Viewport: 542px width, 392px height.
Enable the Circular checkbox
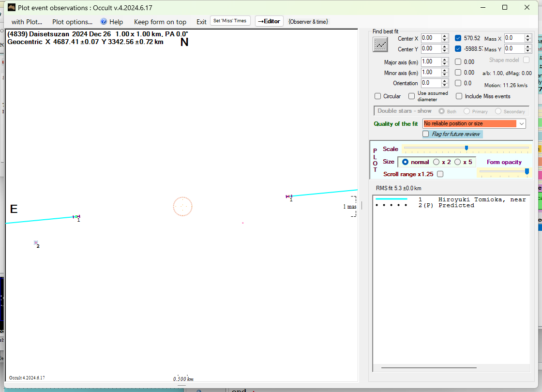pos(378,96)
